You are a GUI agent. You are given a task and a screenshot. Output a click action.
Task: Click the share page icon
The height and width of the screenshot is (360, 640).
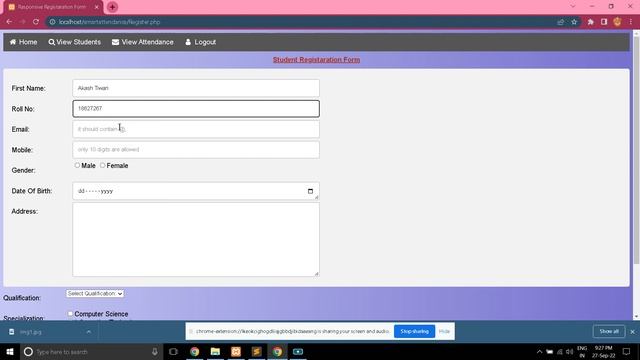pyautogui.click(x=560, y=22)
